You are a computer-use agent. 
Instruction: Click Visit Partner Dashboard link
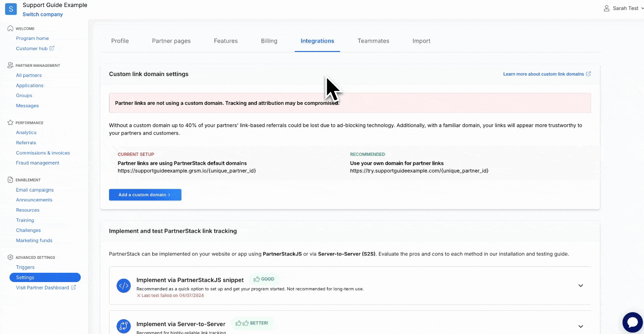(42, 288)
